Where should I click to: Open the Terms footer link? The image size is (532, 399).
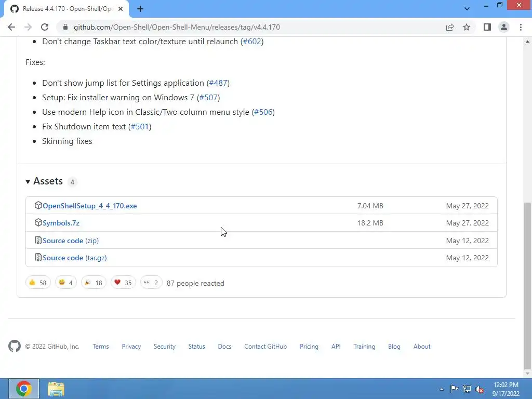click(x=101, y=347)
